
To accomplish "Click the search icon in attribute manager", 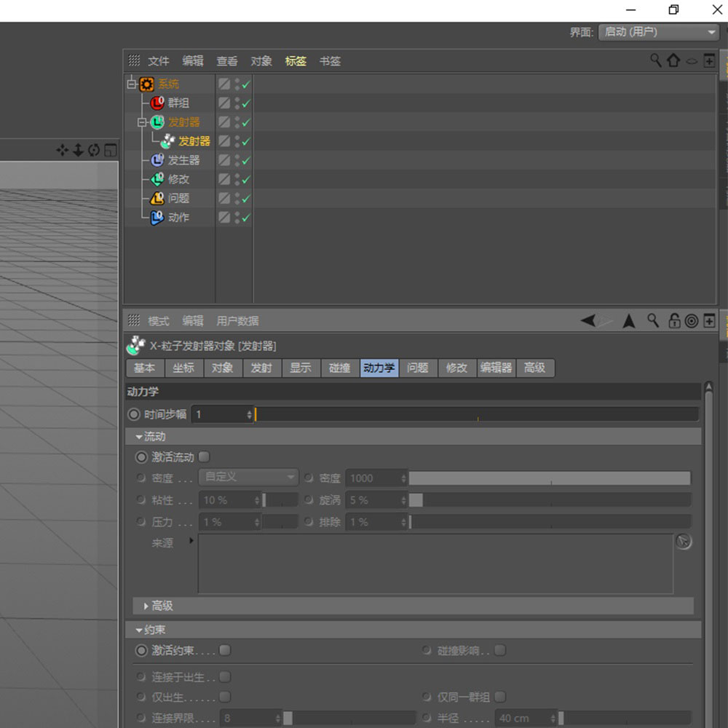I will click(x=653, y=320).
